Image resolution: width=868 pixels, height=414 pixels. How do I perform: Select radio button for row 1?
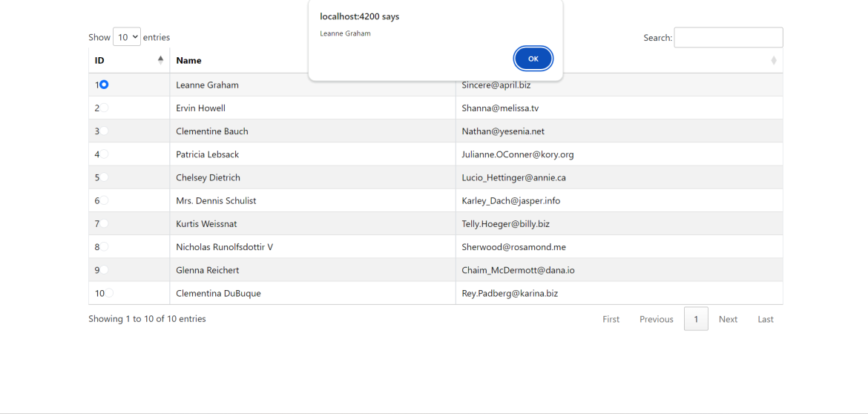click(104, 85)
